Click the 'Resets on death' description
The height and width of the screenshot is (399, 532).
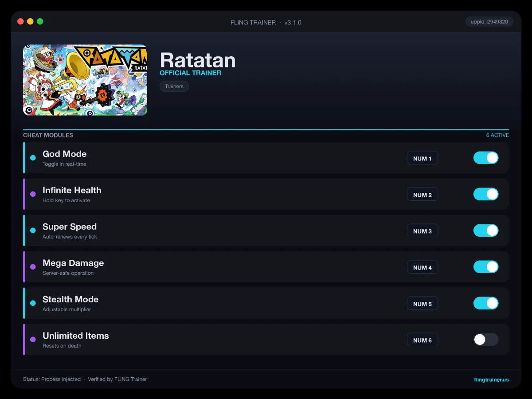click(x=62, y=346)
